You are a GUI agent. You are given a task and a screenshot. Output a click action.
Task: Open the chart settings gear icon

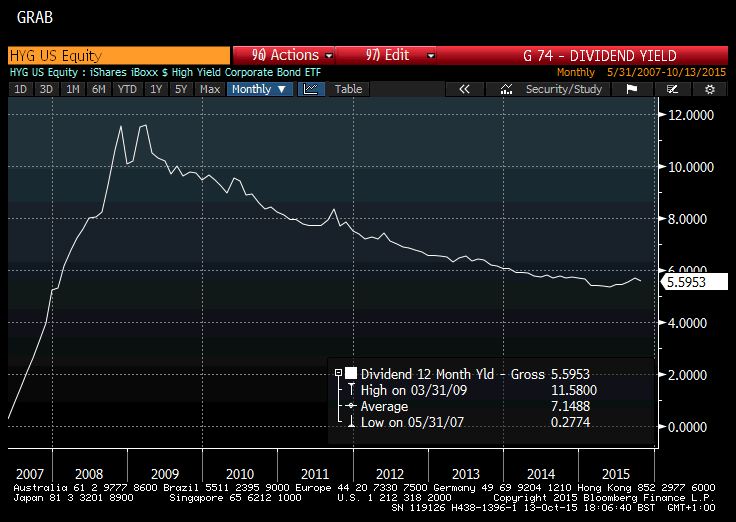710,89
